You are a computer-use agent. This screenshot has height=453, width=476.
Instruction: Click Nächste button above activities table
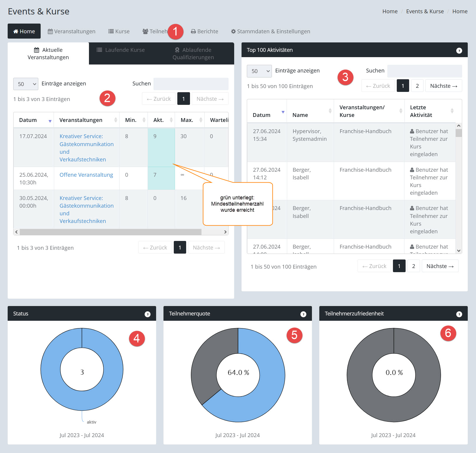[443, 86]
